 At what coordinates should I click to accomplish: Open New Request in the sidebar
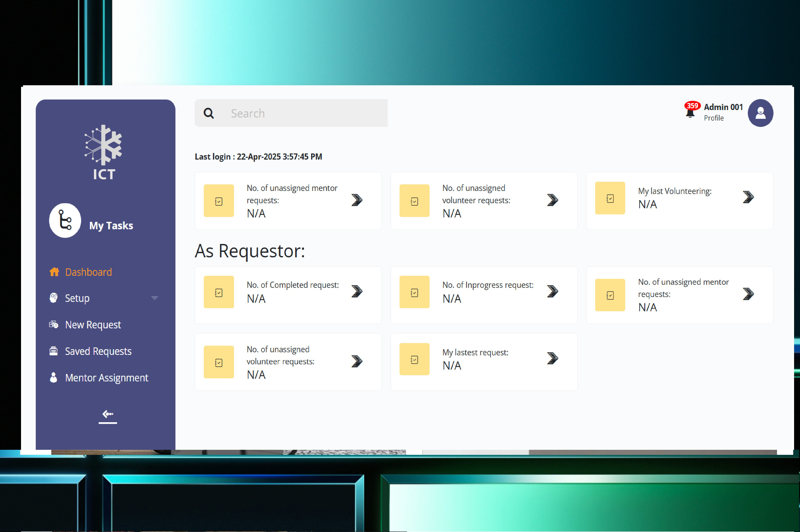pyautogui.click(x=93, y=325)
